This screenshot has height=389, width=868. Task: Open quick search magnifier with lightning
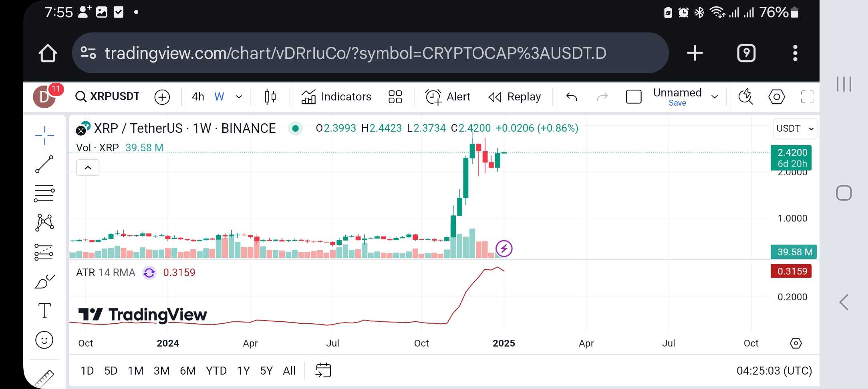click(x=745, y=97)
